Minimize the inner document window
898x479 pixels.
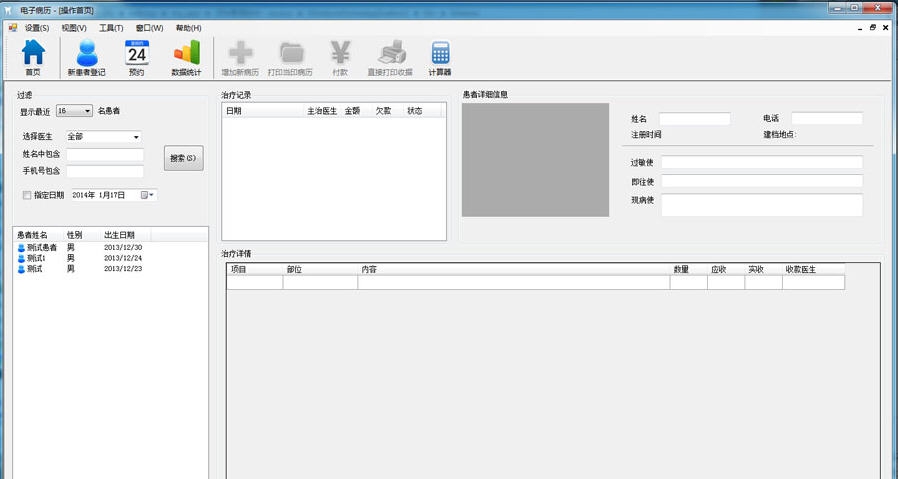coord(860,28)
